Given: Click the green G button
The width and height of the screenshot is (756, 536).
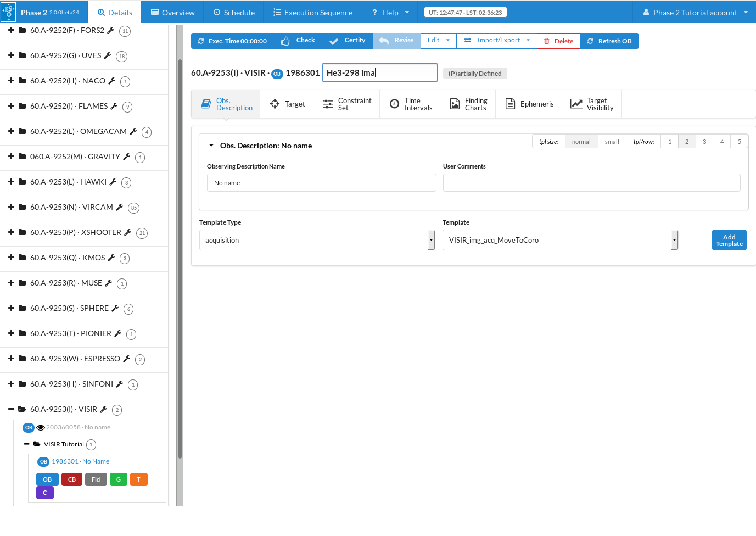Looking at the screenshot, I should pos(118,479).
